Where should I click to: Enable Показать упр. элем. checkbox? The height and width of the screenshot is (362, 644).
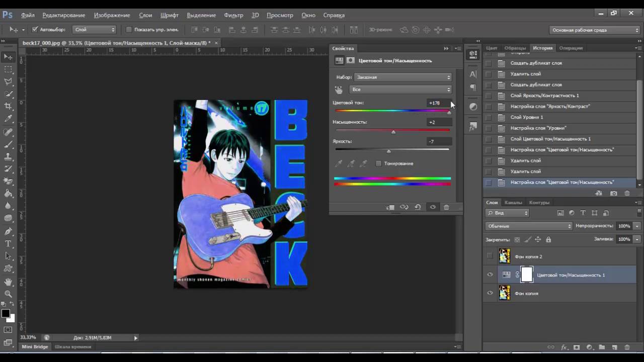click(129, 30)
